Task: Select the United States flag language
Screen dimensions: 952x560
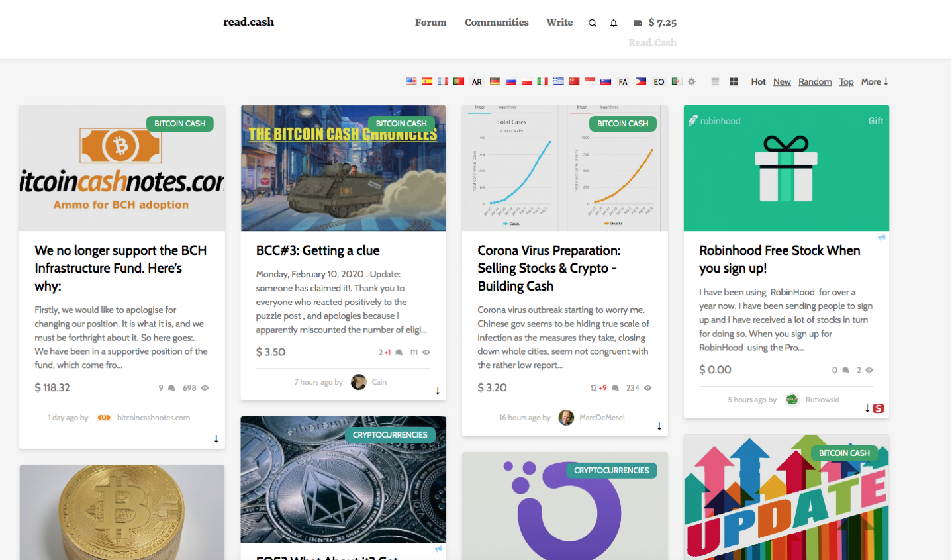Action: tap(411, 81)
